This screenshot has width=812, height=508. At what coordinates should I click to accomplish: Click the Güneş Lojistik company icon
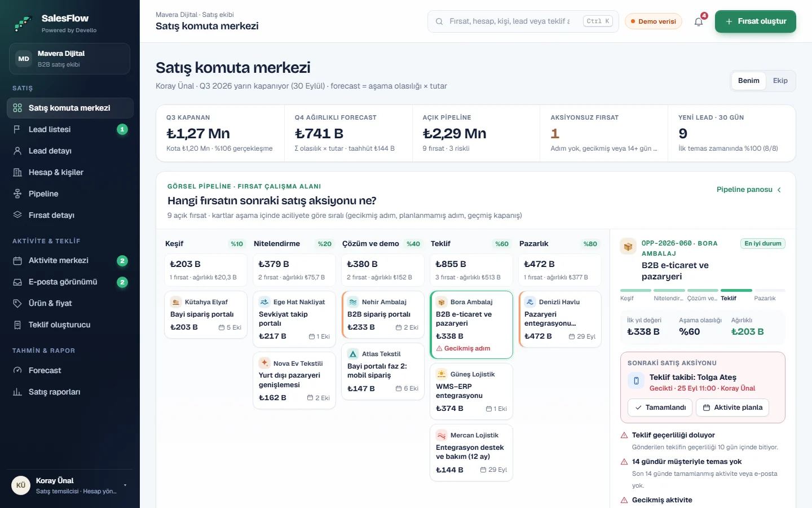click(442, 374)
